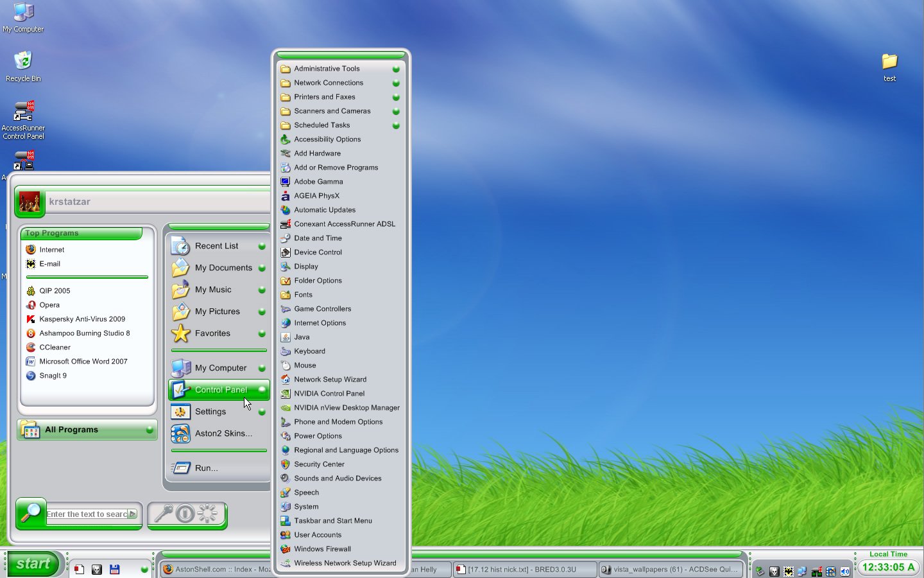Expand the Settings submenu arrow
The image size is (924, 578).
[262, 412]
